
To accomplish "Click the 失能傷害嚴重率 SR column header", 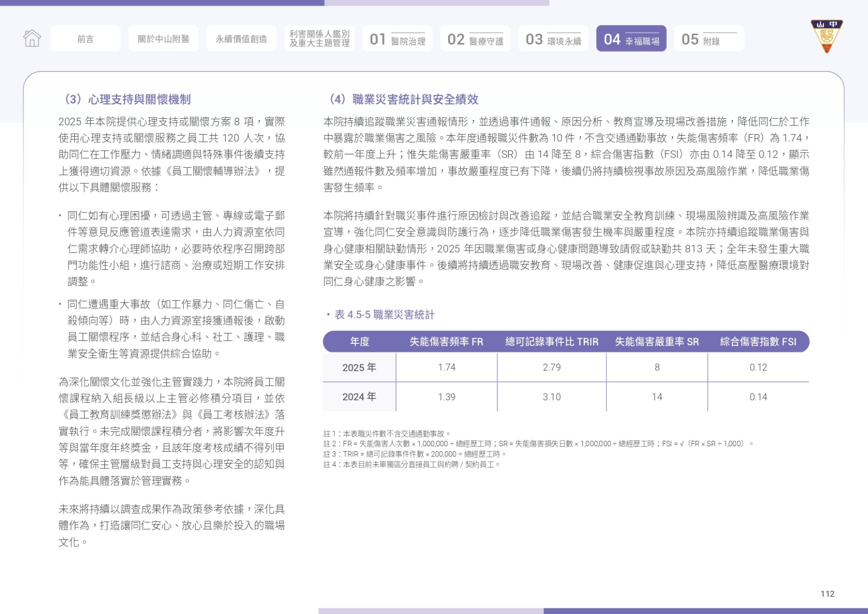I will [657, 342].
